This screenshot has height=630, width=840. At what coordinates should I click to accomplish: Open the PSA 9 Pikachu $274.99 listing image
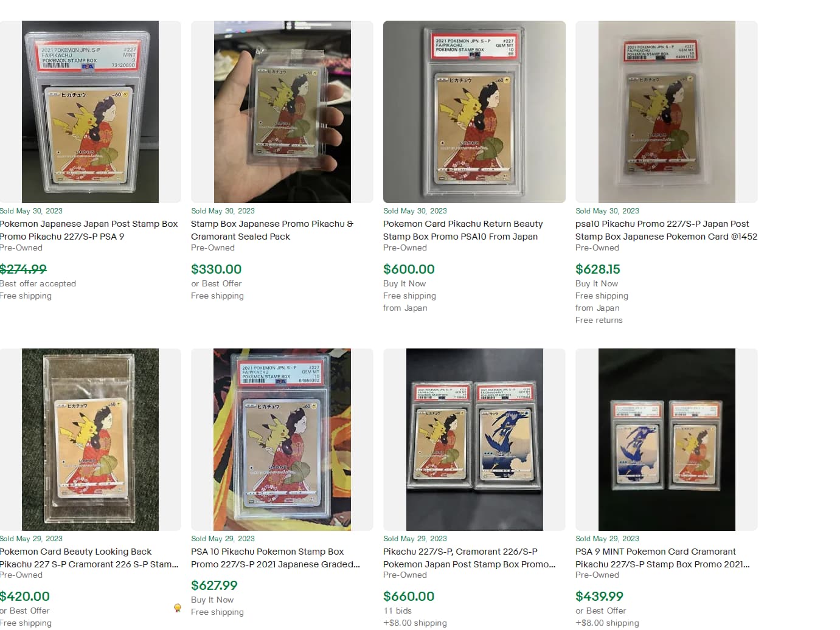pyautogui.click(x=90, y=112)
